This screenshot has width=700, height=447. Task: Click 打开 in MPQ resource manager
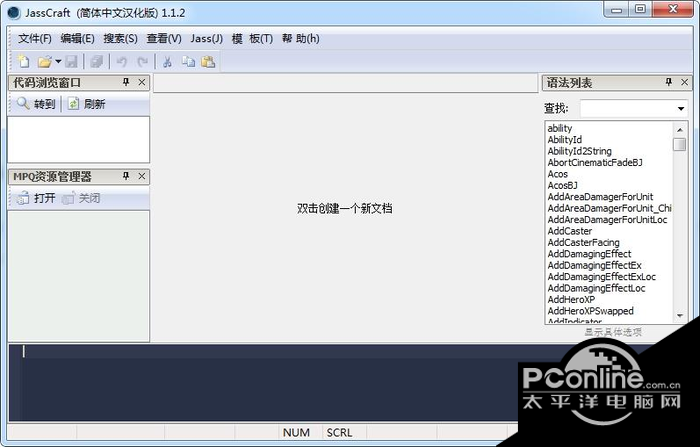coord(36,198)
